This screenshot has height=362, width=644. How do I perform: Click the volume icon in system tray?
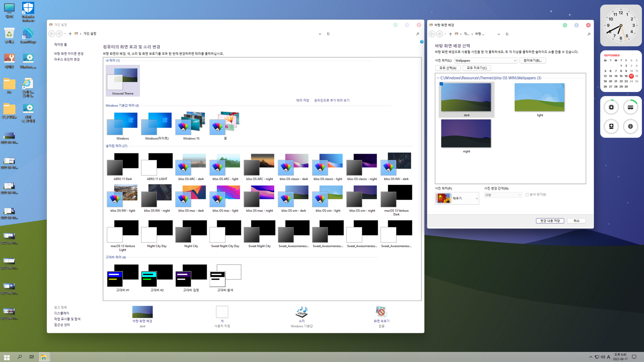[x=603, y=357]
